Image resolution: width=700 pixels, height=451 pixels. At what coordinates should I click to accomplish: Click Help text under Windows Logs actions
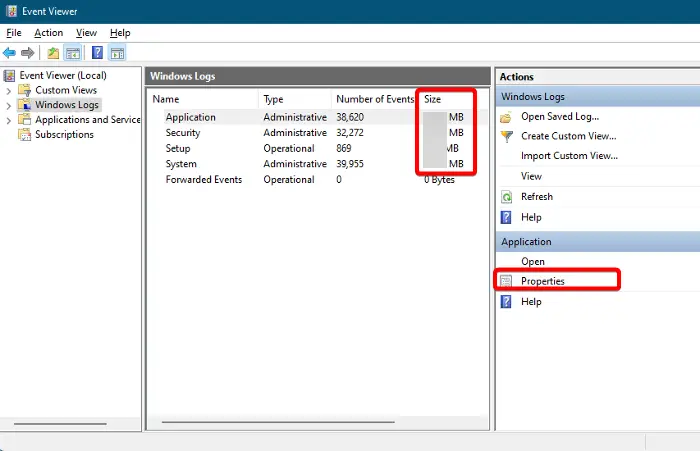point(531,217)
